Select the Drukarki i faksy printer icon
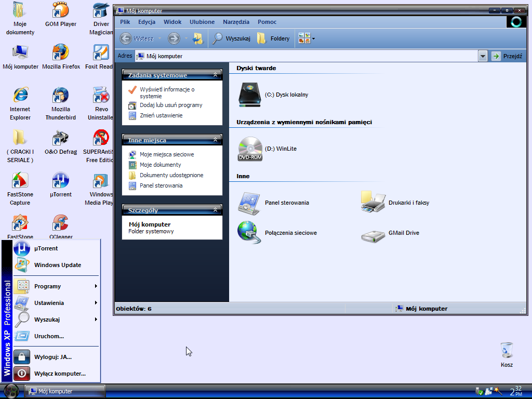This screenshot has height=399, width=532. pos(373,202)
